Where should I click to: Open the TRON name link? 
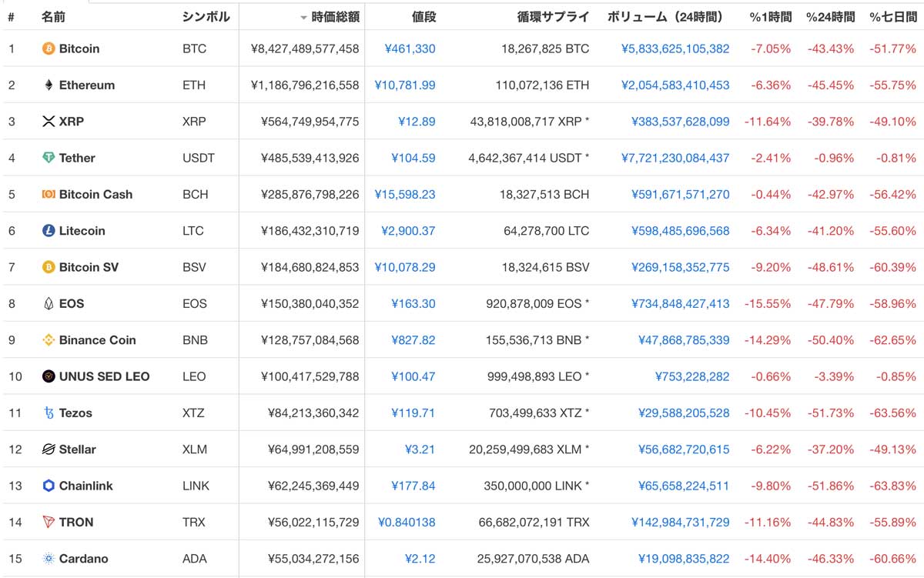(76, 523)
